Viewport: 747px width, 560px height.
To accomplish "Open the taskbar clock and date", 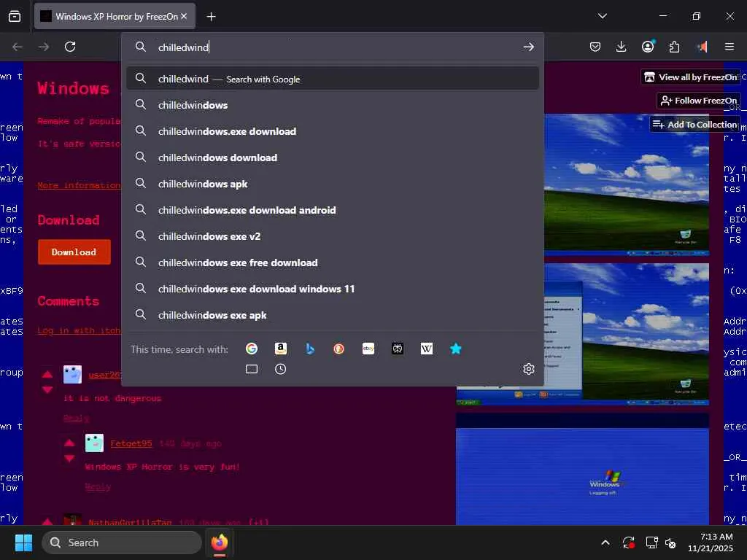I will point(711,542).
